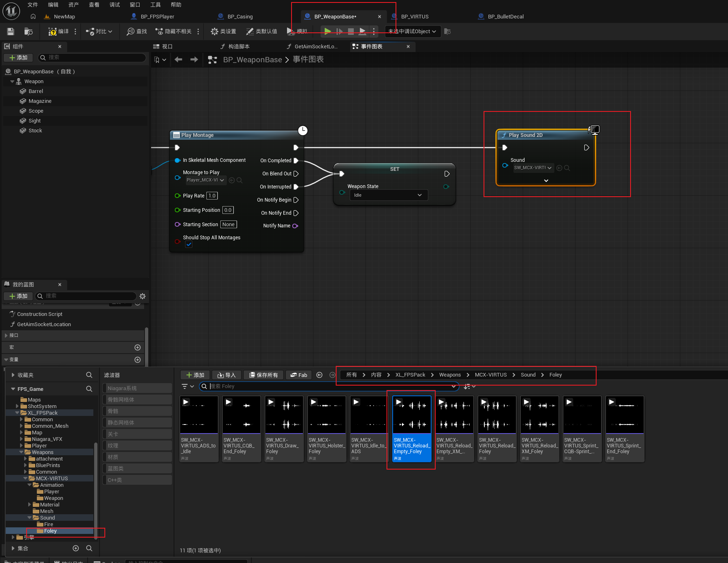Open Montage to Play asset dropdown
728x563 pixels.
click(205, 180)
